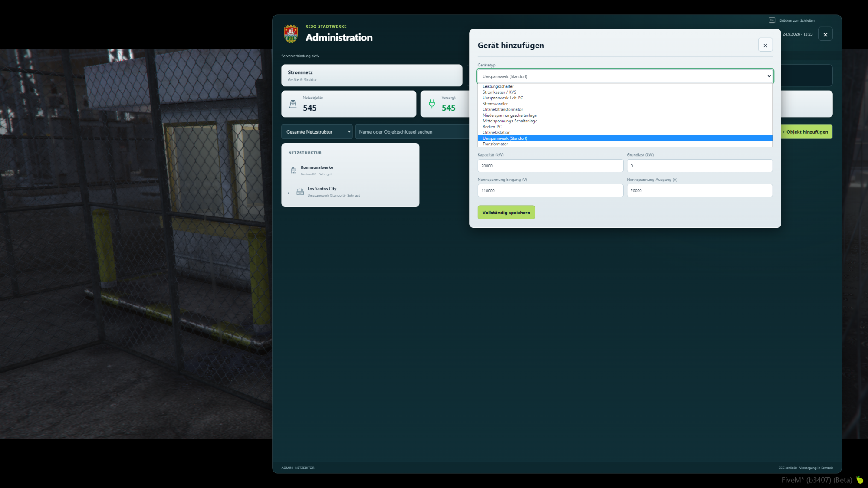Click the Kommunalwerke building icon
The height and width of the screenshot is (488, 868).
293,170
